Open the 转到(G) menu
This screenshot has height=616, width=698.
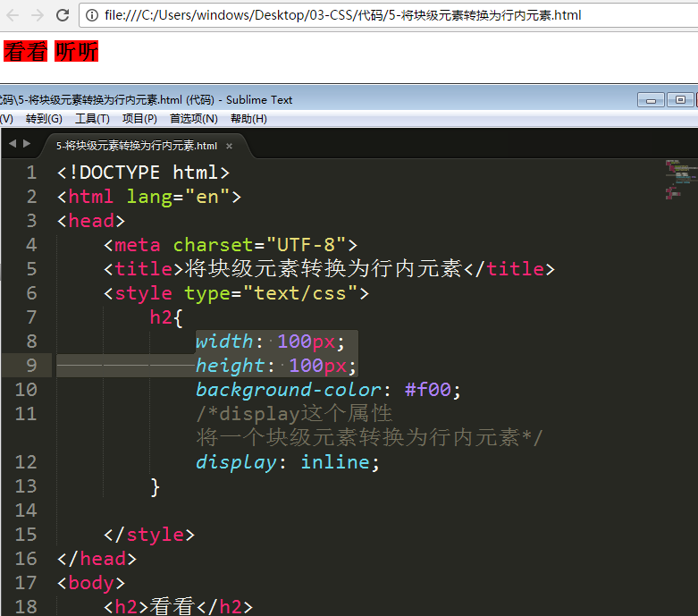point(44,118)
